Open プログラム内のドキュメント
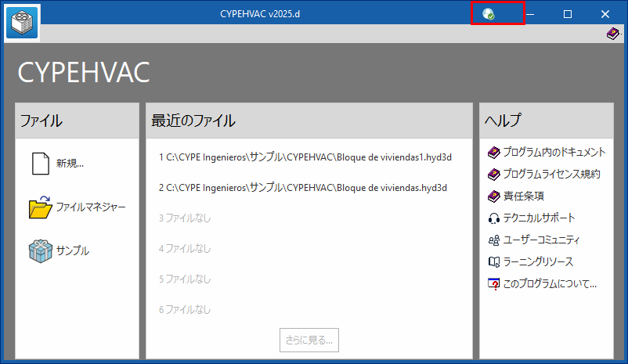This screenshot has width=628, height=364. [x=554, y=152]
